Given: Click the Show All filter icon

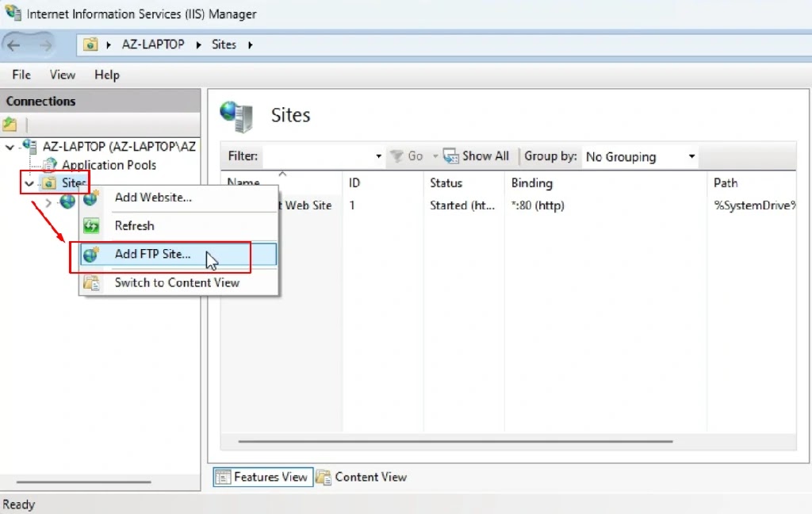Looking at the screenshot, I should click(x=450, y=156).
